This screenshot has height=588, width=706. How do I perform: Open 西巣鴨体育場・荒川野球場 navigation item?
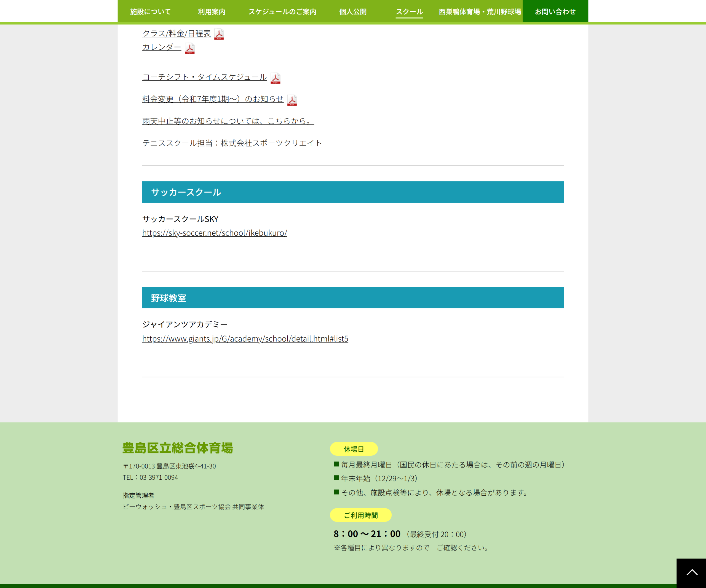(x=480, y=11)
